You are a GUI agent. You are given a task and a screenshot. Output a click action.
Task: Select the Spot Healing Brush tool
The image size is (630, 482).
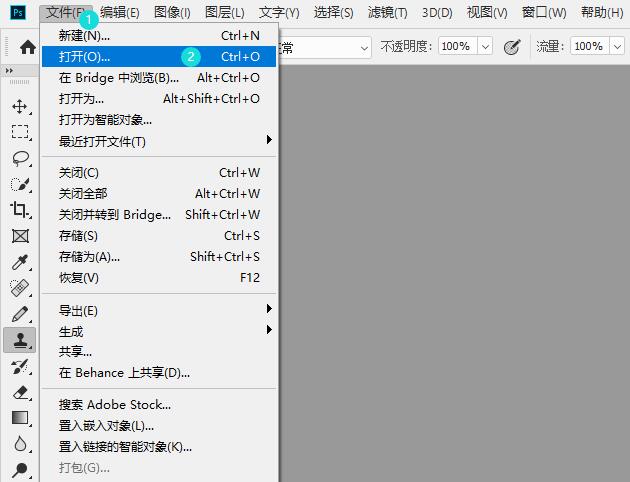click(x=20, y=288)
